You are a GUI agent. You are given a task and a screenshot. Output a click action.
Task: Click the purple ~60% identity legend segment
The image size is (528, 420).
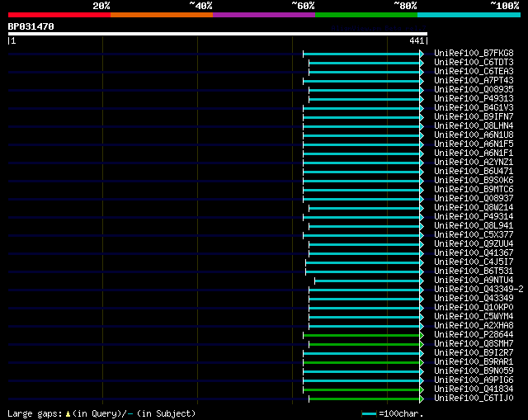click(x=264, y=15)
